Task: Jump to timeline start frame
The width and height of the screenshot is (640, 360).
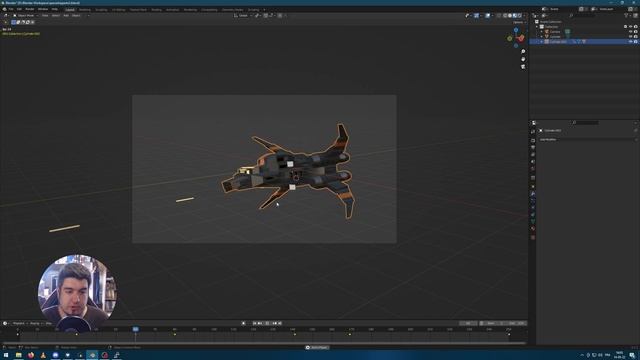Action: tap(255, 323)
